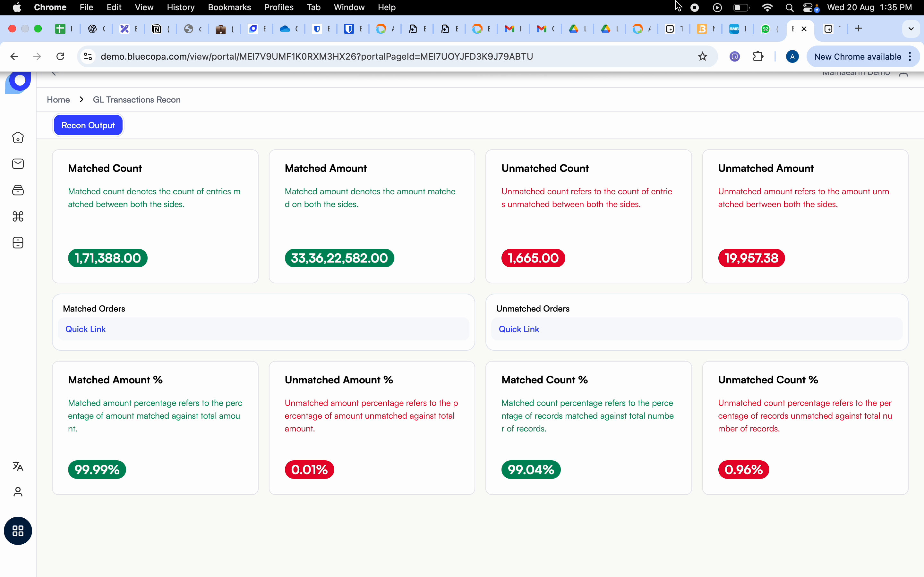Image resolution: width=924 pixels, height=577 pixels.
Task: Select the archive drawer icon in sidebar
Action: [x=18, y=190]
